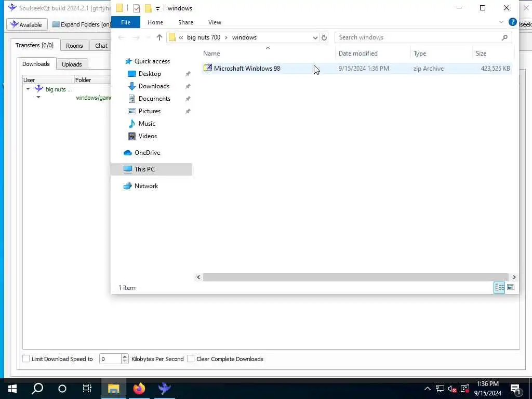The width and height of the screenshot is (532, 399).
Task: Sort files by Date modified column
Action: (358, 54)
